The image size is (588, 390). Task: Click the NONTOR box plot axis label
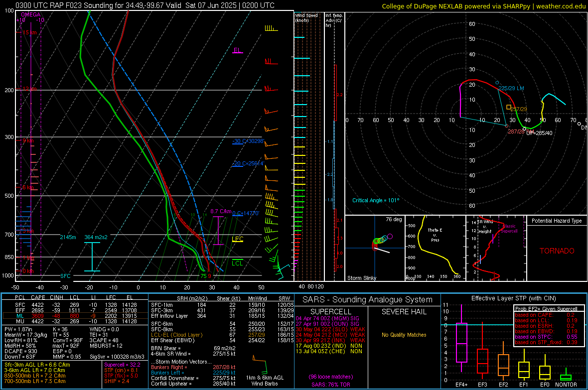point(566,385)
